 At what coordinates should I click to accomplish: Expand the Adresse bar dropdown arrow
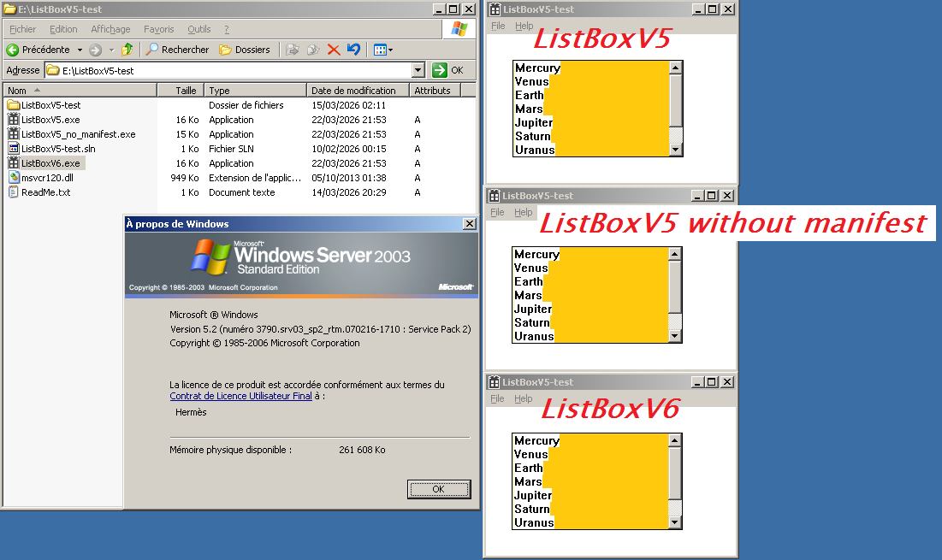pos(418,70)
